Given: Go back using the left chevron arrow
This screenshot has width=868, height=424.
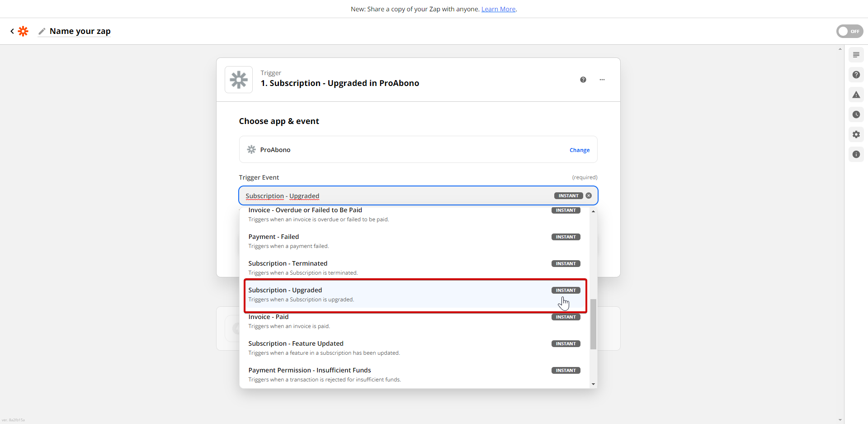Looking at the screenshot, I should pyautogui.click(x=12, y=31).
